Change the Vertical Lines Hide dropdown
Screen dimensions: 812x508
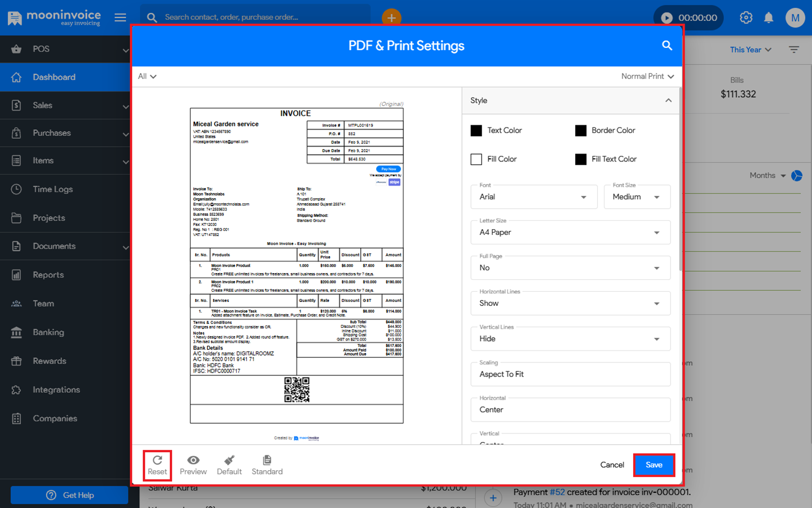570,339
